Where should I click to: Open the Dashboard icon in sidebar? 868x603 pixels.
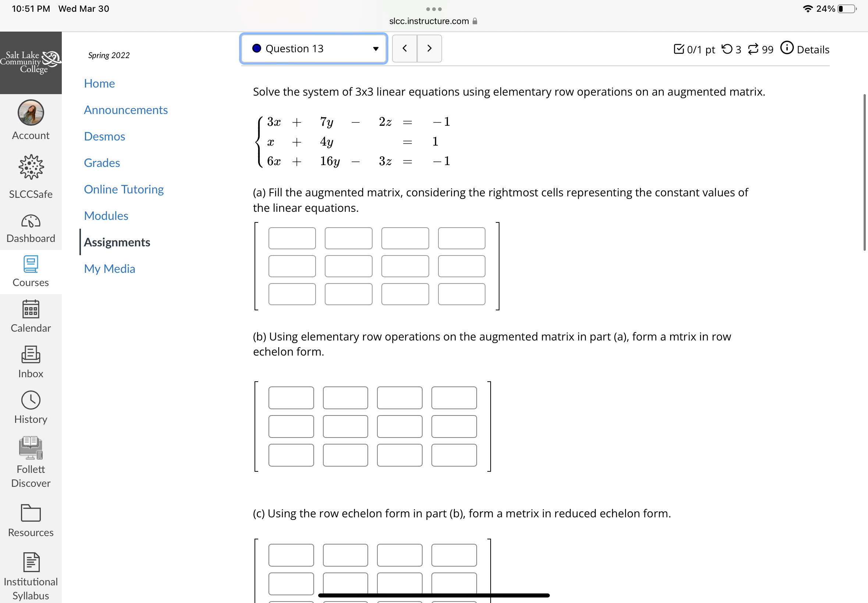(x=31, y=222)
